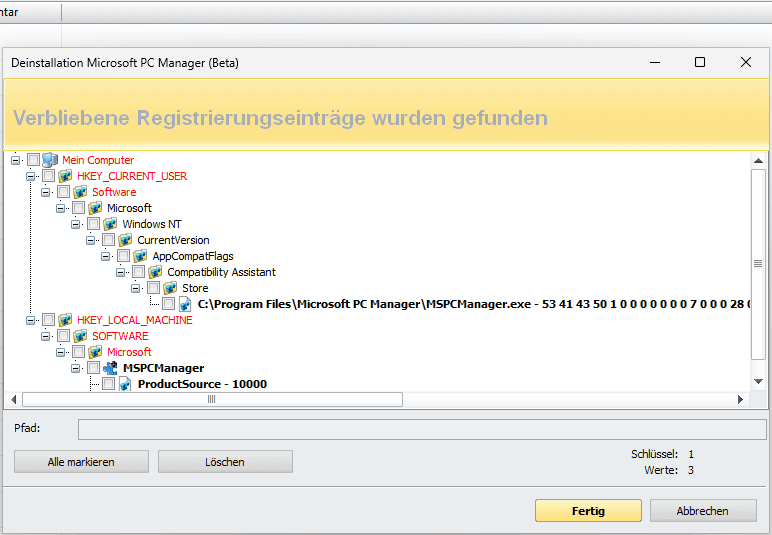Image resolution: width=772 pixels, height=535 pixels.
Task: Click the horizontal scrollbar thumb
Action: coord(212,399)
